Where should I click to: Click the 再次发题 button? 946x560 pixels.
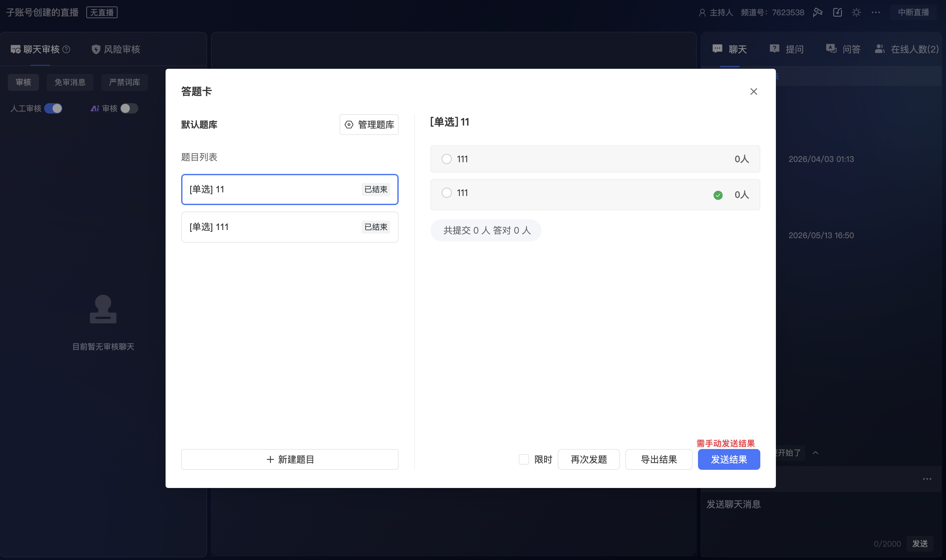coord(589,459)
